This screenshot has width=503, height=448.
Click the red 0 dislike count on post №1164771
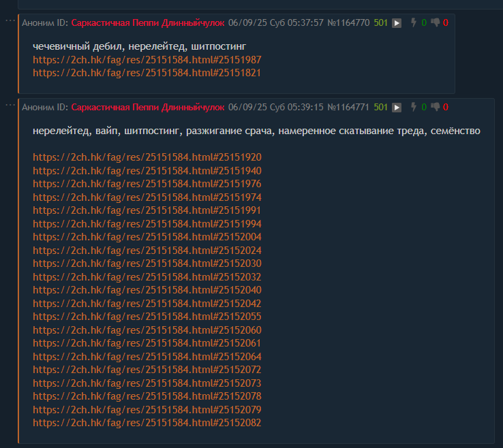pos(446,108)
